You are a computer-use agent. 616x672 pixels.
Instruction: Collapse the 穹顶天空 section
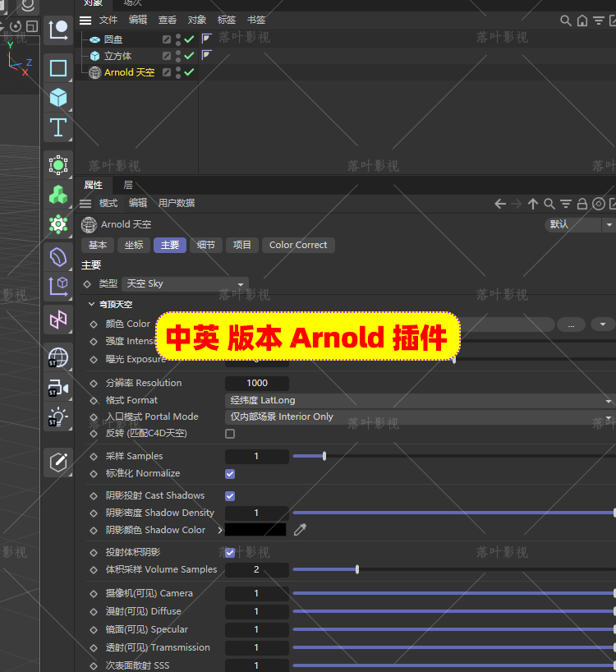tap(91, 304)
